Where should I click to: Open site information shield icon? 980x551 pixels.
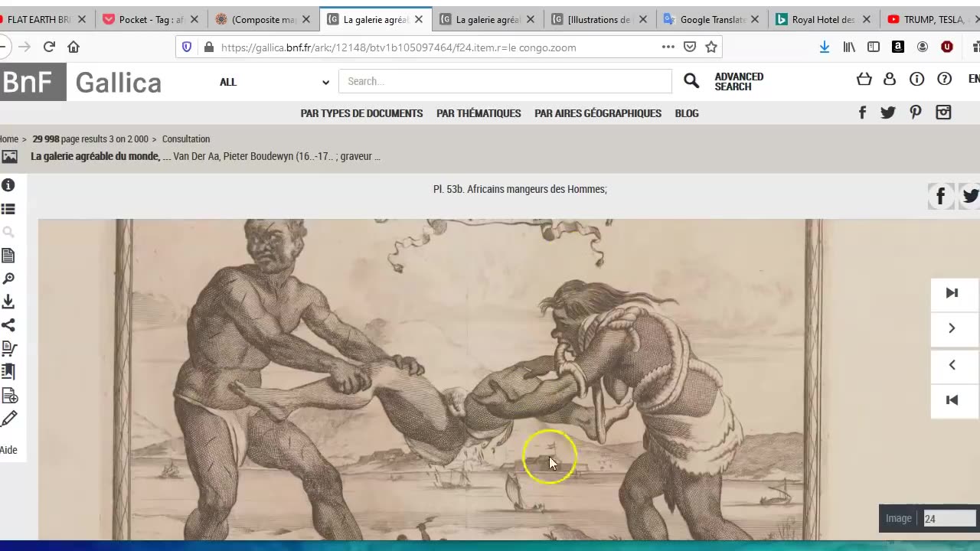pyautogui.click(x=187, y=47)
